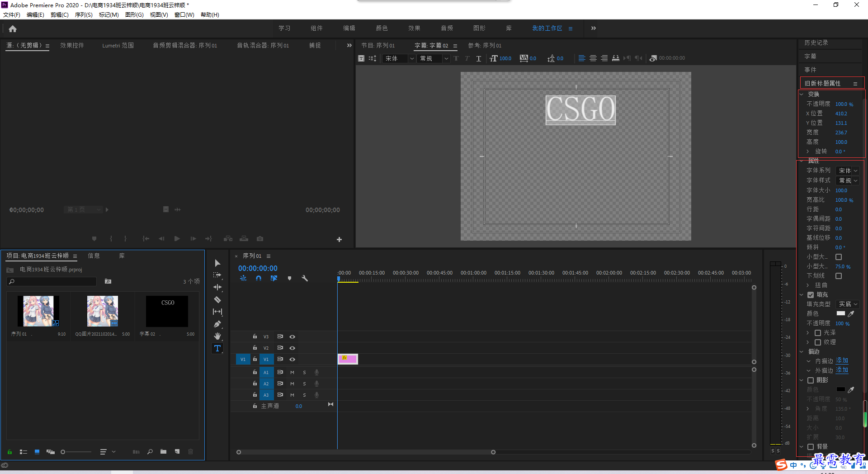Viewport: 868px width, 474px height.
Task: Switch project panel to list view
Action: 24,452
